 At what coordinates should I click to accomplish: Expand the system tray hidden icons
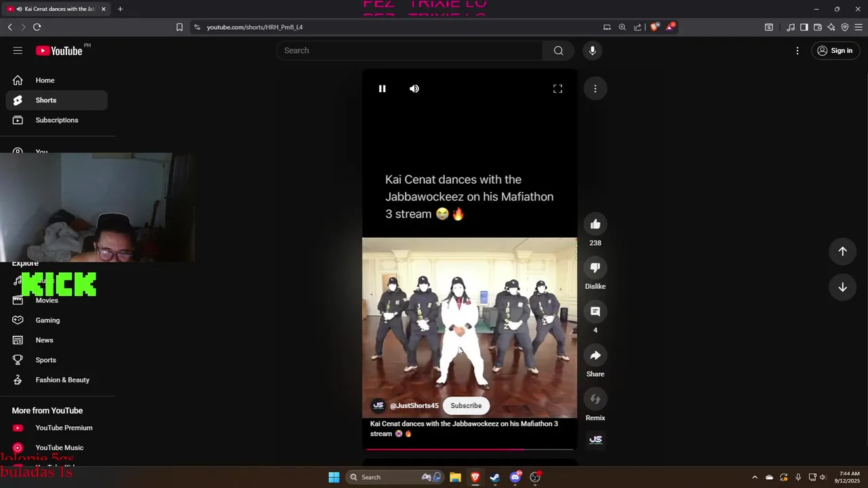[x=755, y=477]
